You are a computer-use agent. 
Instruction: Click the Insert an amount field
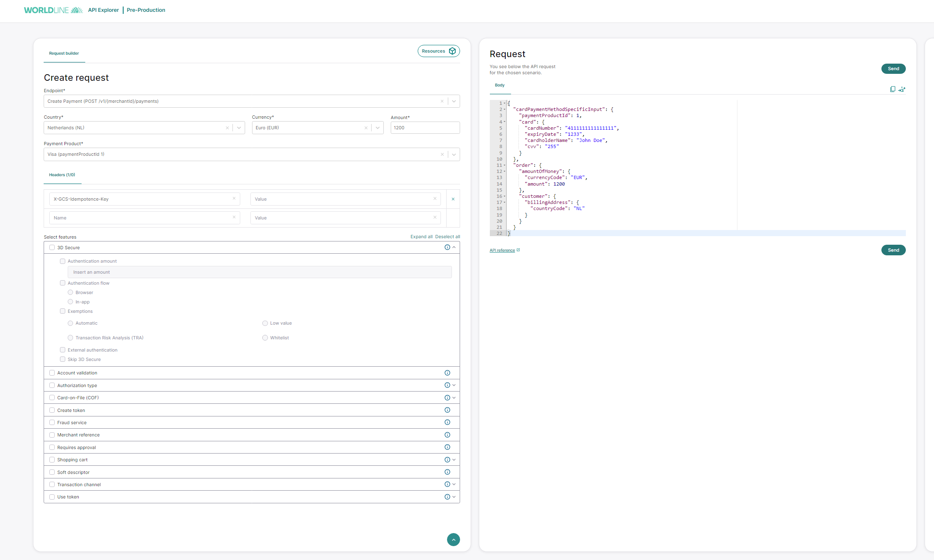pos(260,272)
